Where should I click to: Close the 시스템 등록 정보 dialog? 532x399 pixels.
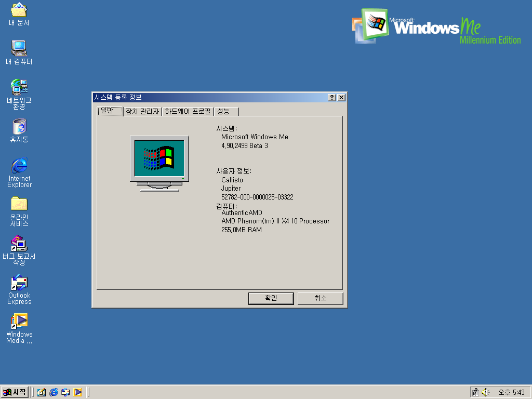click(341, 97)
